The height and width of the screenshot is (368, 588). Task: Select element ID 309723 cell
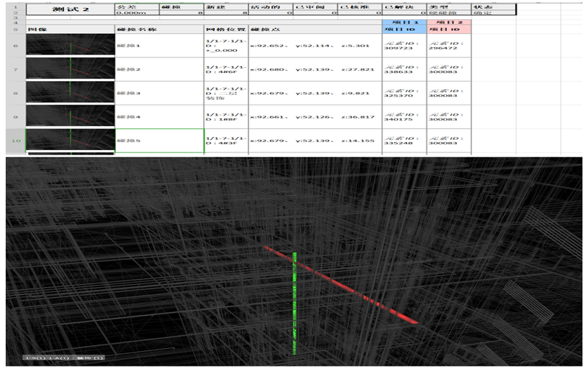coord(405,46)
